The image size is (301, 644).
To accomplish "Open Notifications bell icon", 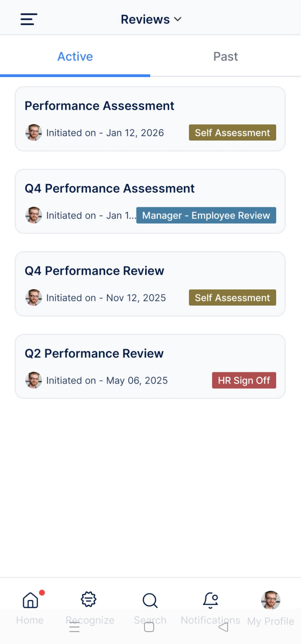I will tap(211, 601).
